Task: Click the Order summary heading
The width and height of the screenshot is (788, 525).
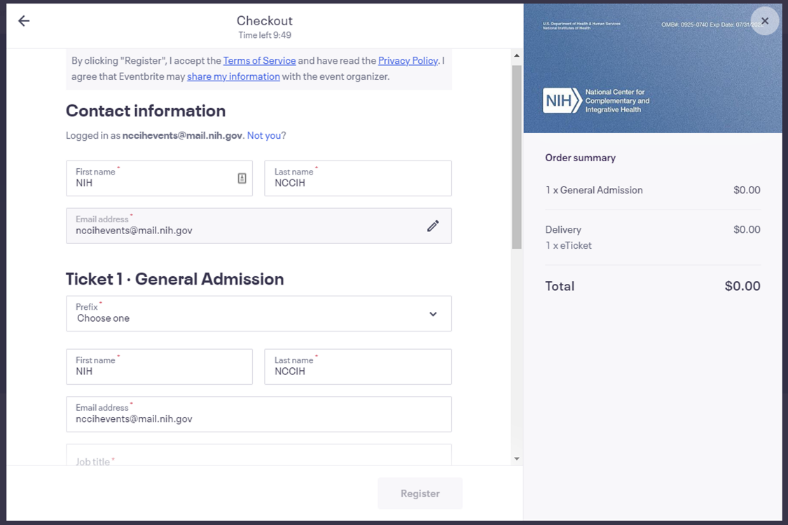Action: [580, 158]
